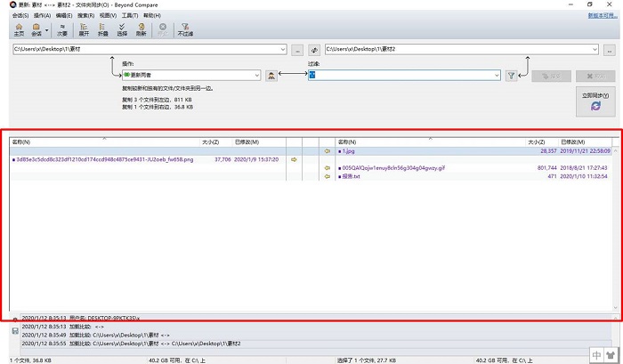The width and height of the screenshot is (623, 364).
Task: Click the 报表.txt file row
Action: (350, 176)
